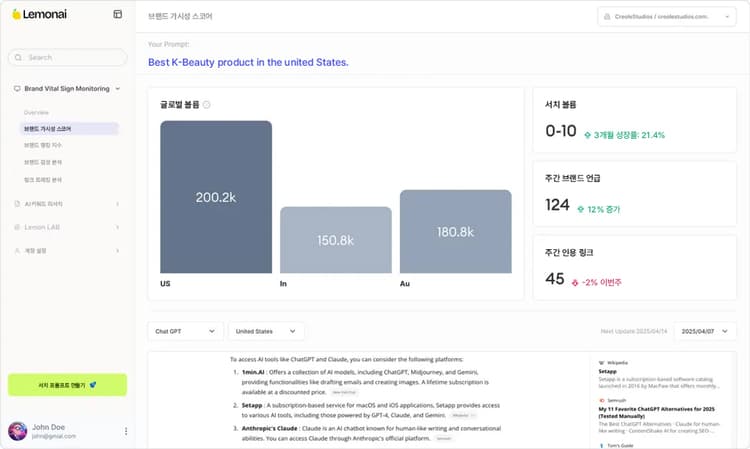Toggle the sidebar layout panel icon

[x=118, y=14]
